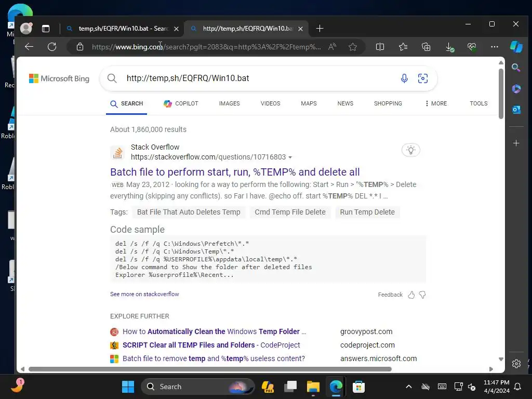Viewport: 532px width, 399px height.
Task: Open Browser essentials heart icon
Action: click(472, 47)
